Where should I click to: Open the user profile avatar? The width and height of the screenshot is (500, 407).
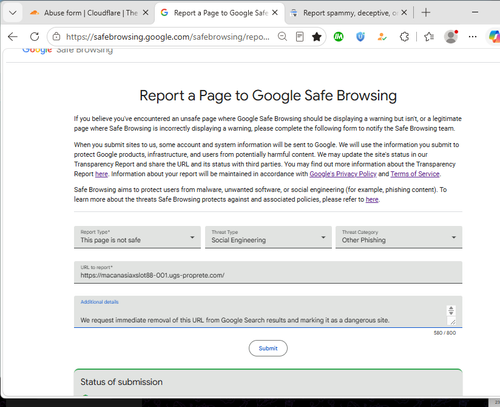tap(451, 37)
